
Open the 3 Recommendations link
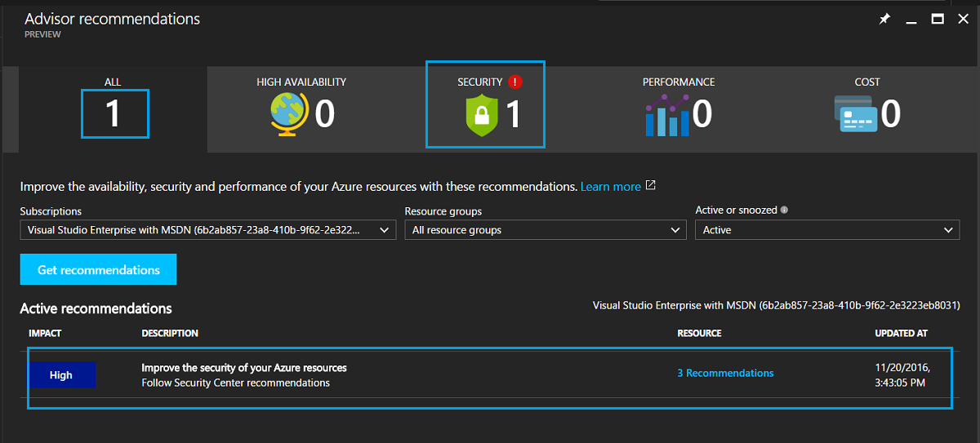(725, 373)
